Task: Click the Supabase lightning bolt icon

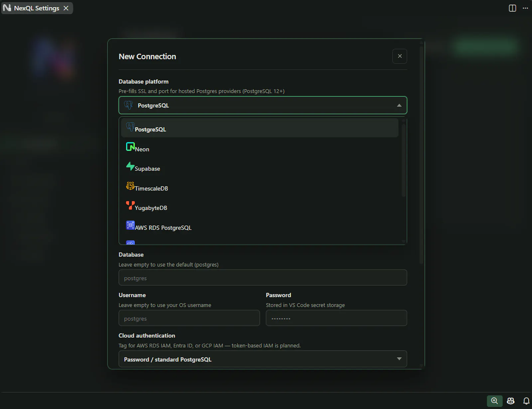Action: [x=130, y=166]
